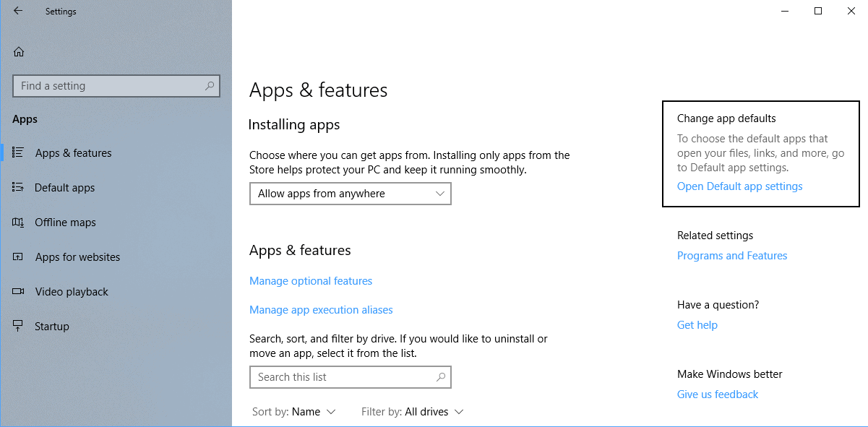Open the Programs and Features link
This screenshot has height=427, width=868.
coord(732,256)
